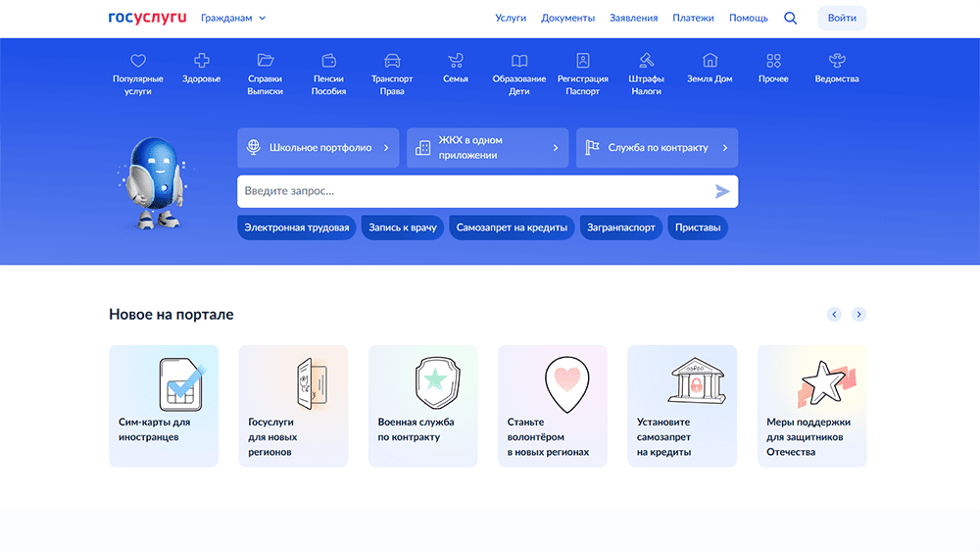980x552 pixels.
Task: Open the Земля Дом house icon
Action: (x=710, y=61)
